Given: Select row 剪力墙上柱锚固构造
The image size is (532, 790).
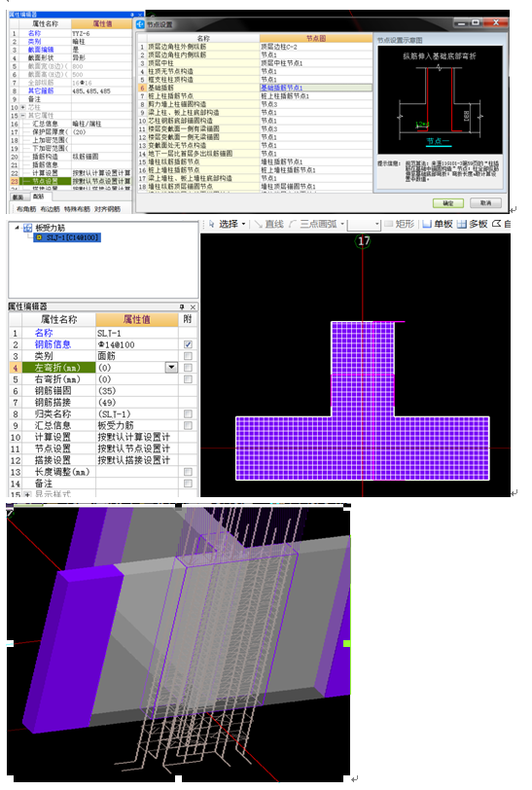Looking at the screenshot, I should (x=255, y=104).
